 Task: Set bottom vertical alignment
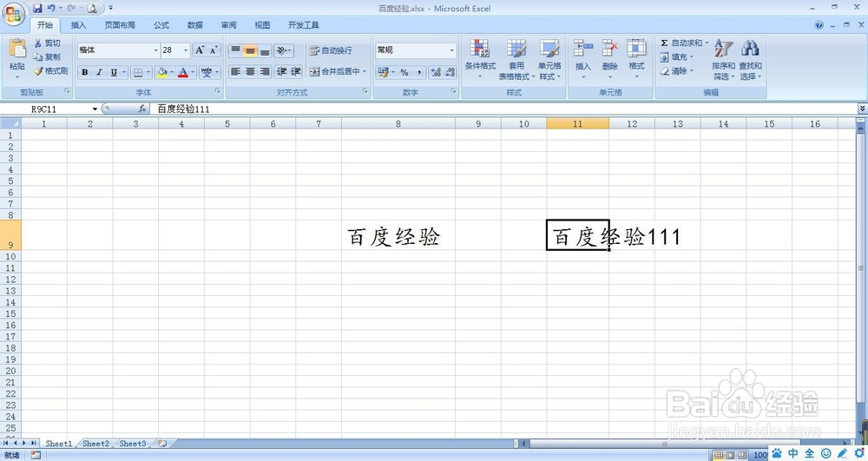pyautogui.click(x=265, y=51)
